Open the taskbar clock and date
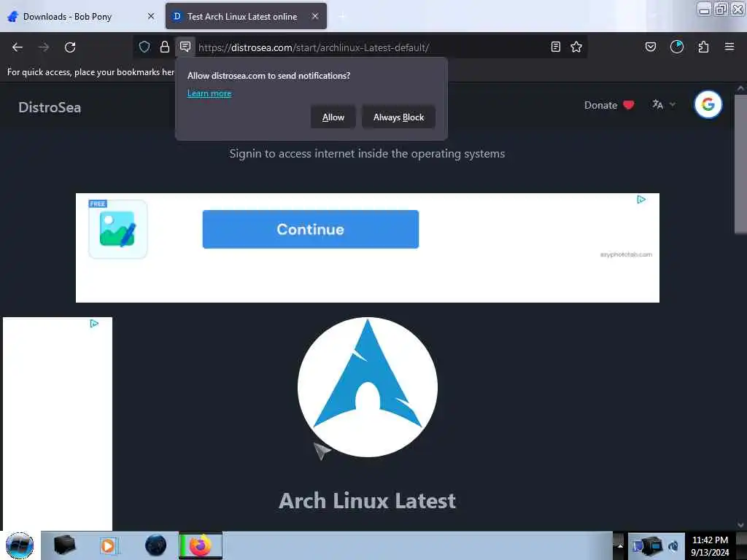747x560 pixels. click(710, 546)
